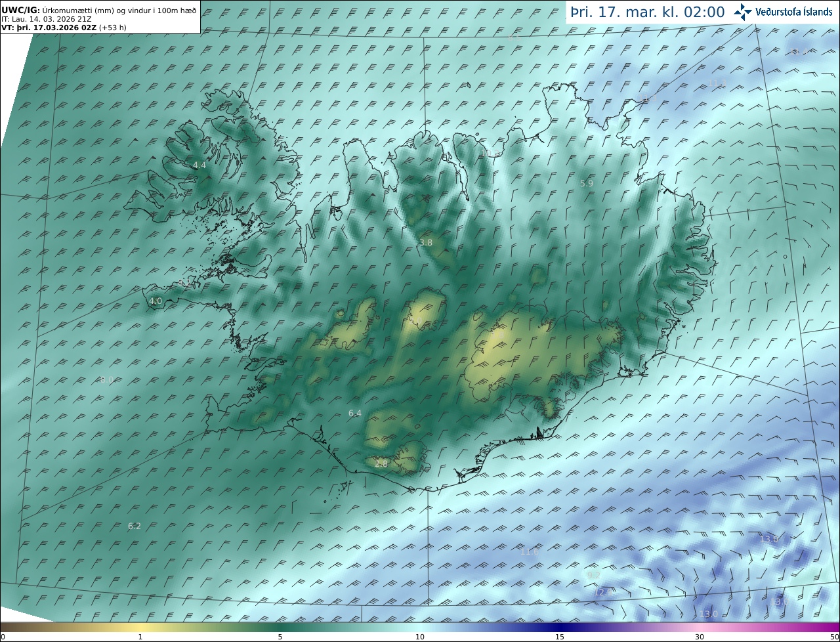Click the 5 tick on the color scale

[x=280, y=637]
